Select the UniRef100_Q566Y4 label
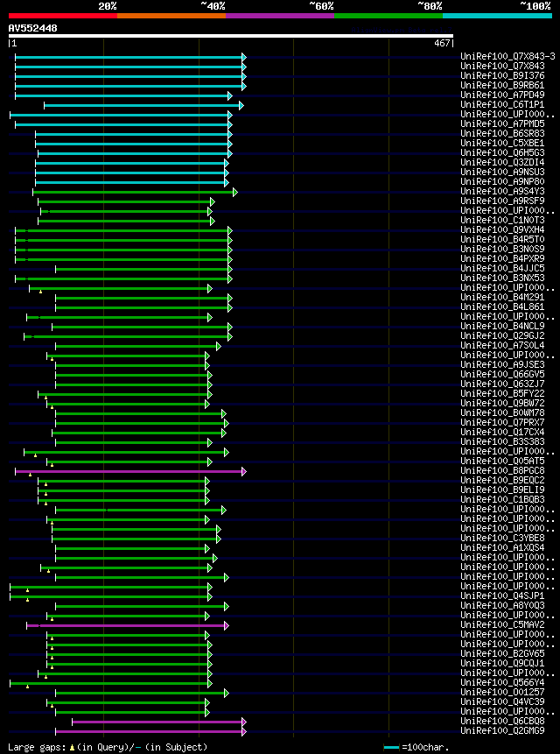Screen dimensions: 560x754 click(503, 682)
